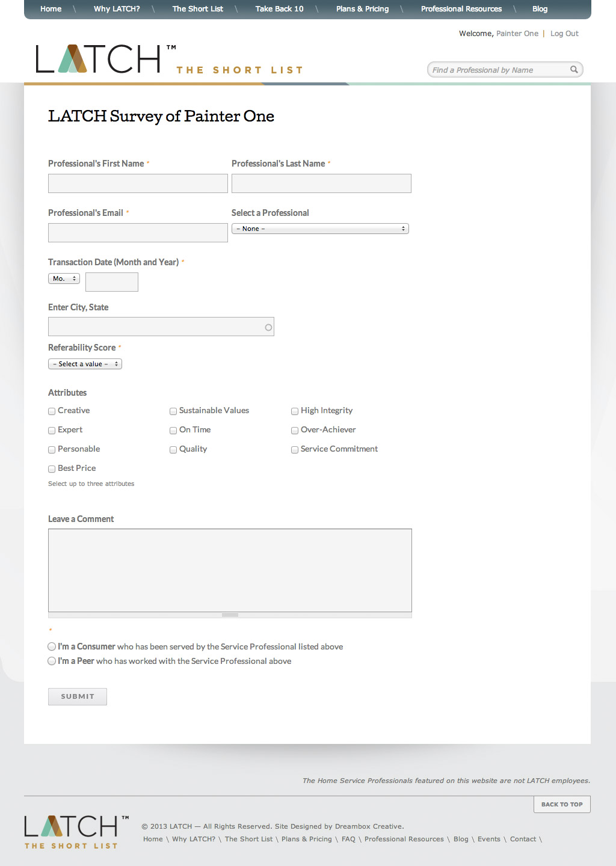
Task: Open the Mo. month dropdown
Action: point(64,278)
